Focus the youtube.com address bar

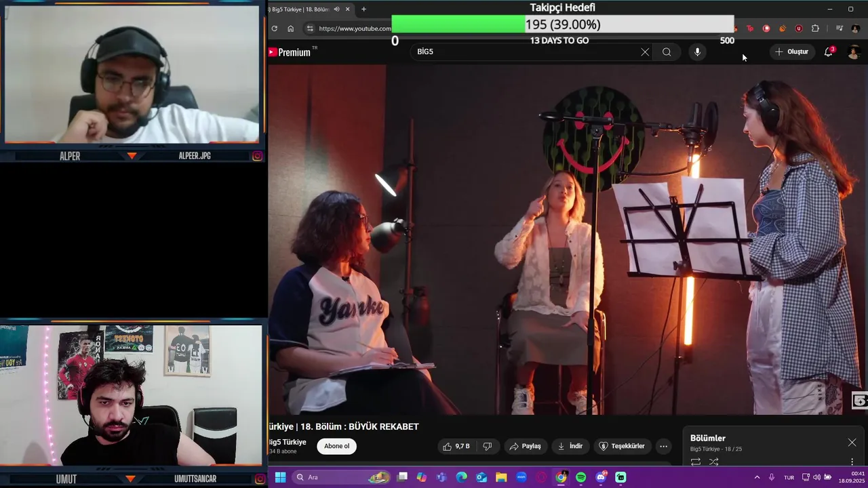pos(355,28)
